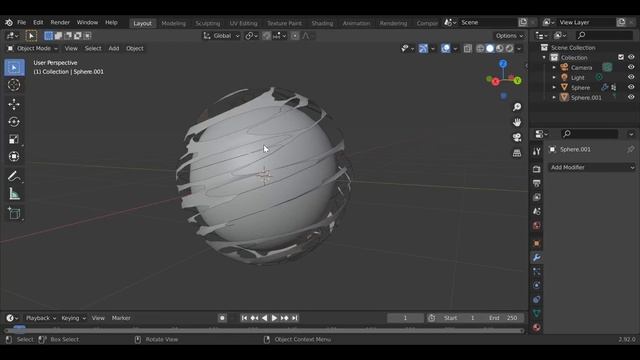Switch orthographic/perspective grid icon

[517, 153]
